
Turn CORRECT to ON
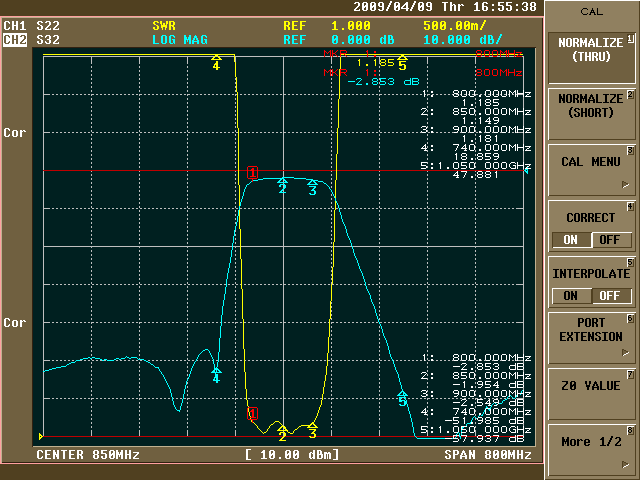tap(570, 240)
